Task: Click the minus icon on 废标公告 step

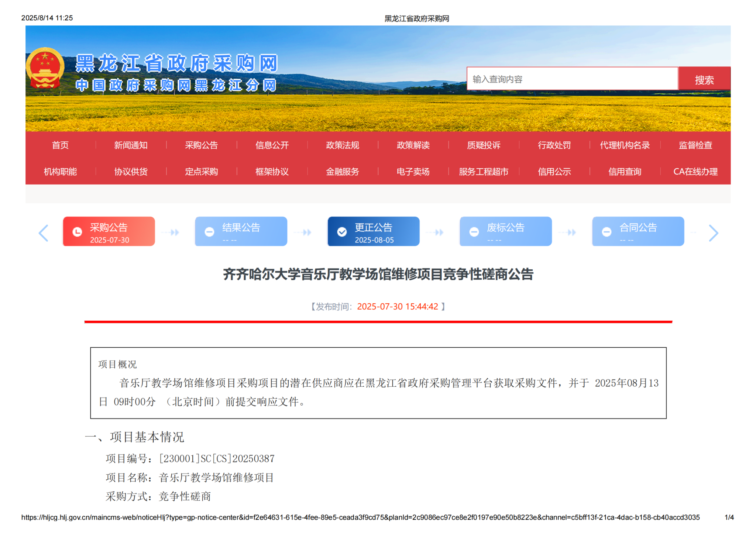Action: coord(474,232)
